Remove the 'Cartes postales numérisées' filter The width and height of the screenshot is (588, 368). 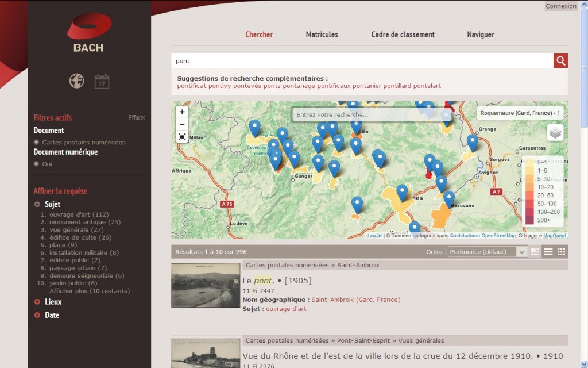37,142
